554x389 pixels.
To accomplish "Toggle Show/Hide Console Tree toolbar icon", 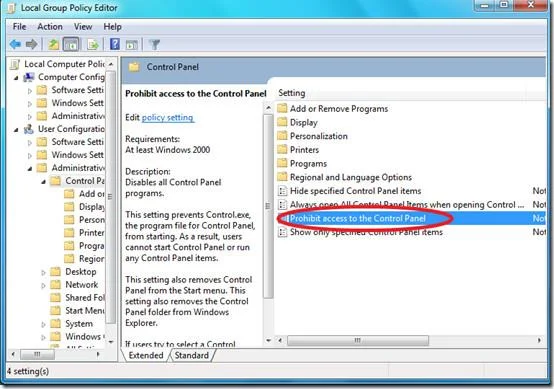I will 71,45.
